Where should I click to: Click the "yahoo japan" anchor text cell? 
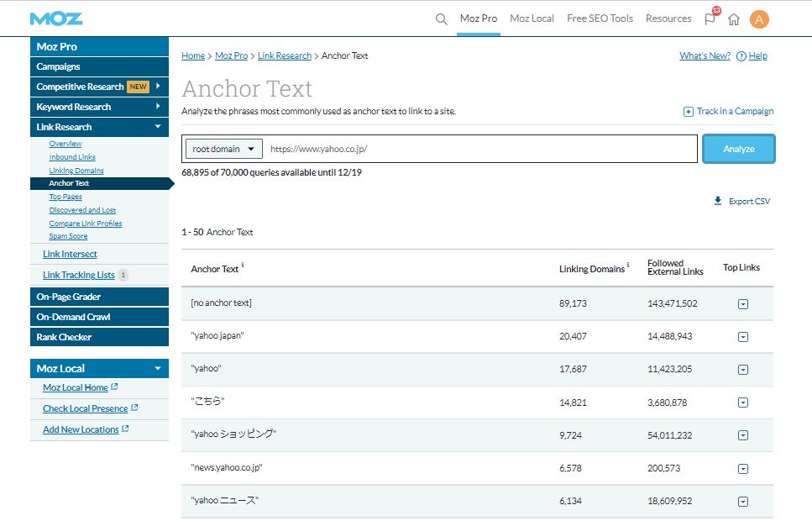coord(217,336)
